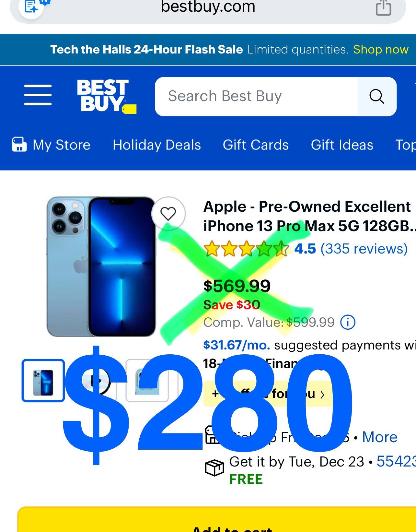Image resolution: width=416 pixels, height=532 pixels.
Task: Click the Shop now flash sale link
Action: click(x=381, y=50)
